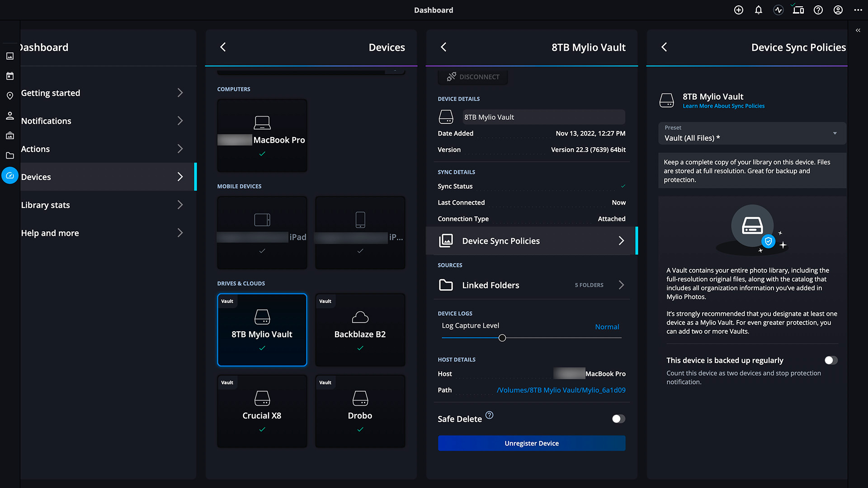Click 'Version 22.3 (7639) 64bit' value

tap(588, 150)
